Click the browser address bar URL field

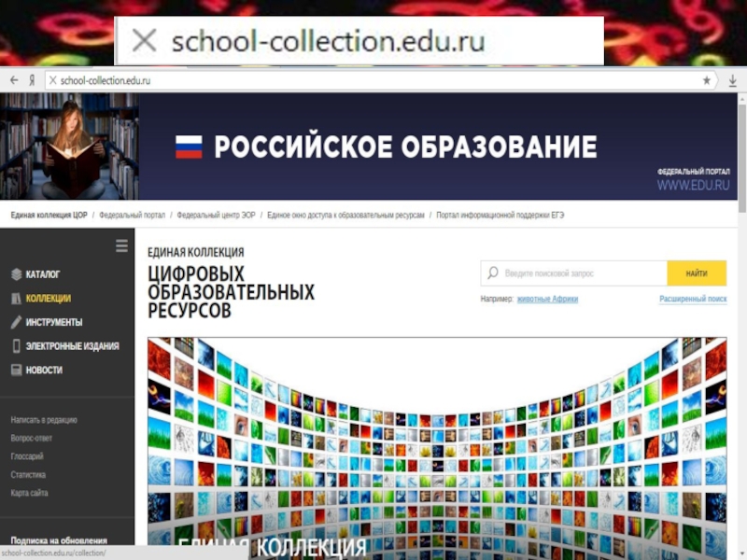coord(381,80)
